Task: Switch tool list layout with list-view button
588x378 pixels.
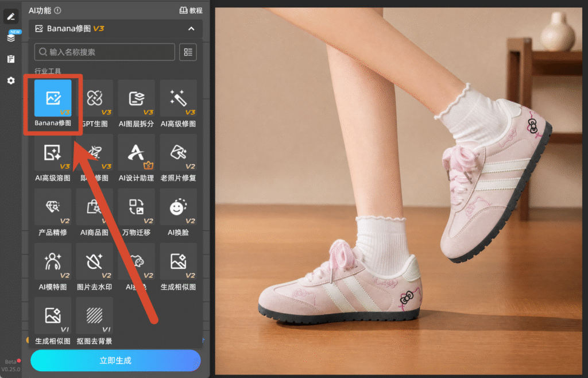Action: coord(188,52)
